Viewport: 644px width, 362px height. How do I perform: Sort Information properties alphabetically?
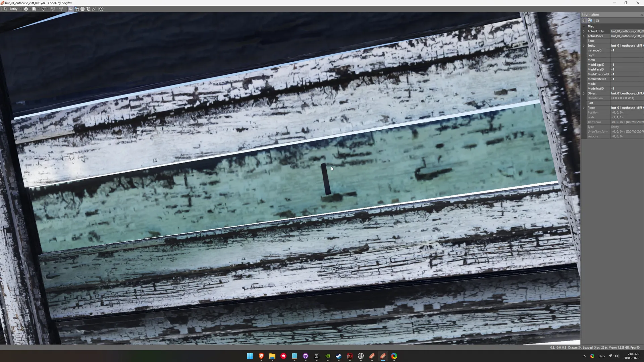pos(590,21)
